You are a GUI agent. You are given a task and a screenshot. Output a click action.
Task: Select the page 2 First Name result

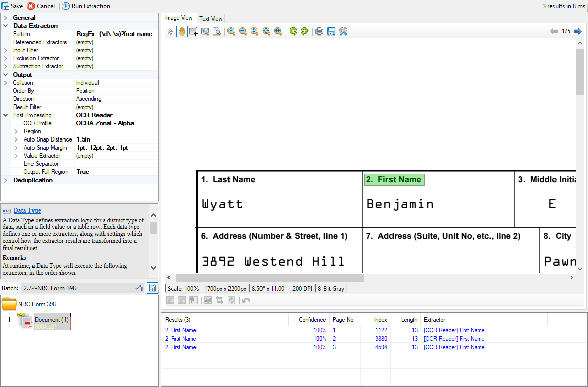[181, 339]
